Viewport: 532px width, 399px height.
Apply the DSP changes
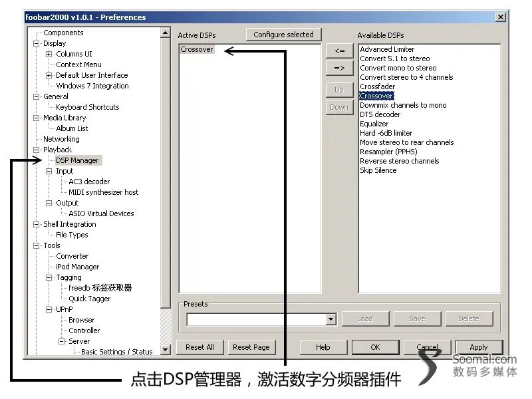pyautogui.click(x=479, y=347)
